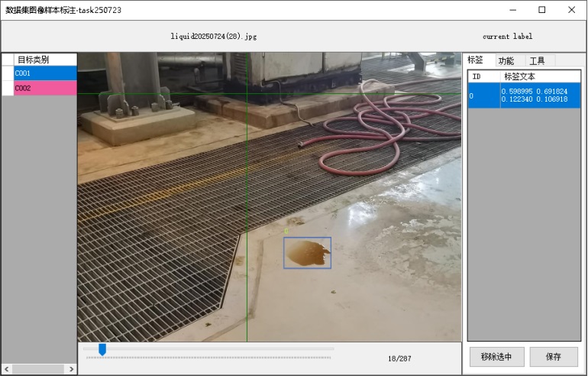588x376 pixels.
Task: Click the horizontal scrollbar track under categories
Action: click(x=39, y=369)
